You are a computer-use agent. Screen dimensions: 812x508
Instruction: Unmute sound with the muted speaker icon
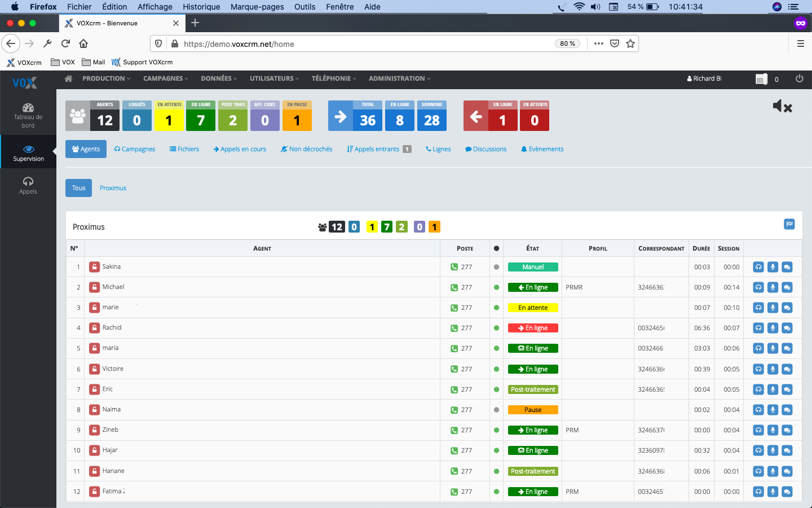click(782, 106)
